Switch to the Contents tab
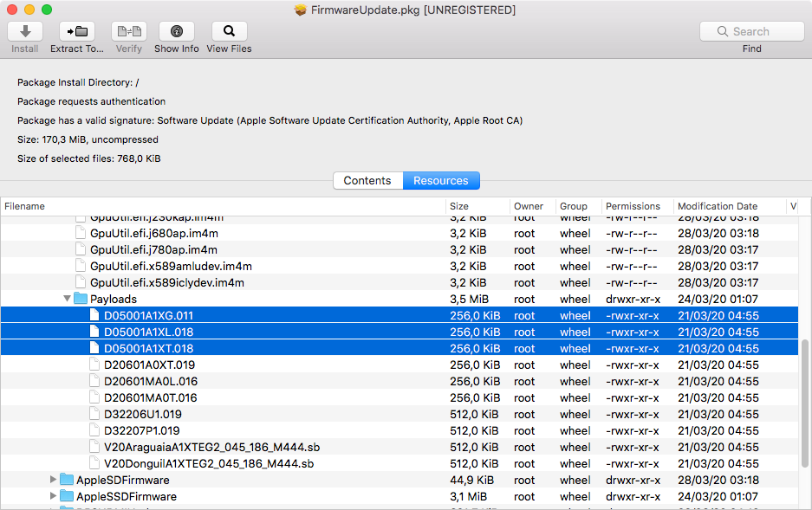Viewport: 812px width, 510px height. (367, 180)
